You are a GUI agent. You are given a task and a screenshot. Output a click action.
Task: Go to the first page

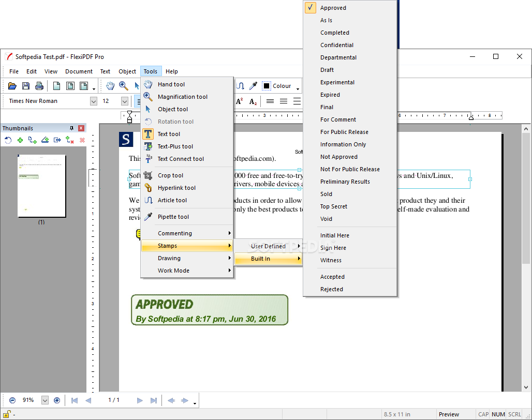click(75, 400)
